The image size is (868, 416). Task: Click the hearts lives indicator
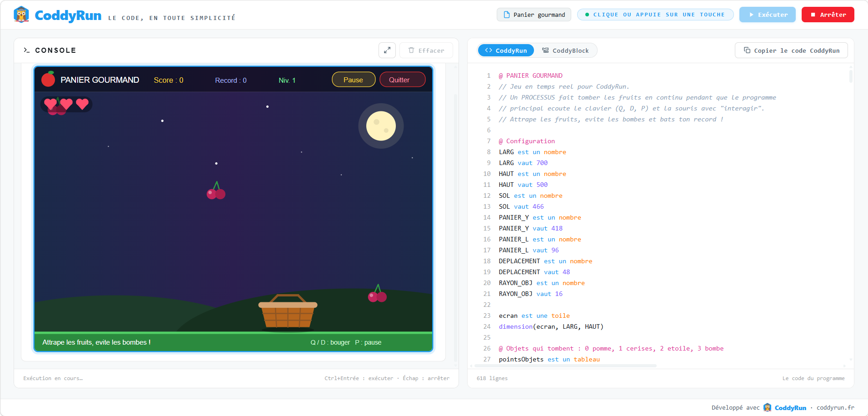tap(66, 105)
